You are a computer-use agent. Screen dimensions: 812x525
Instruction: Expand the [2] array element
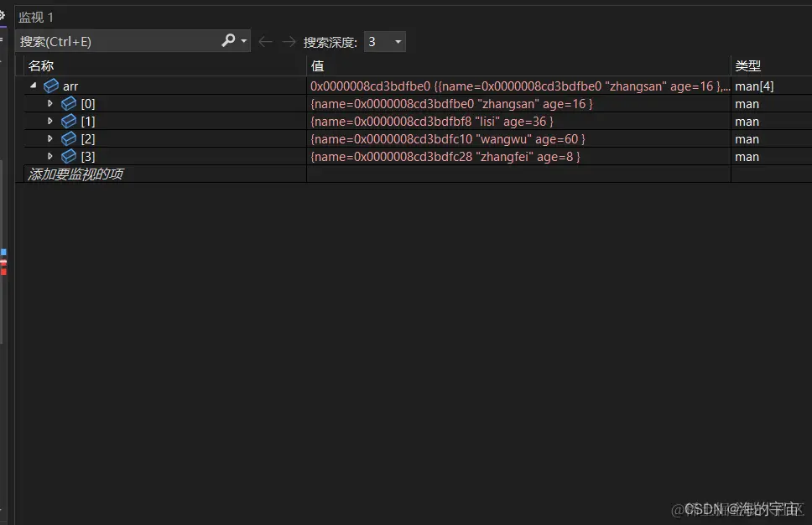(x=50, y=138)
